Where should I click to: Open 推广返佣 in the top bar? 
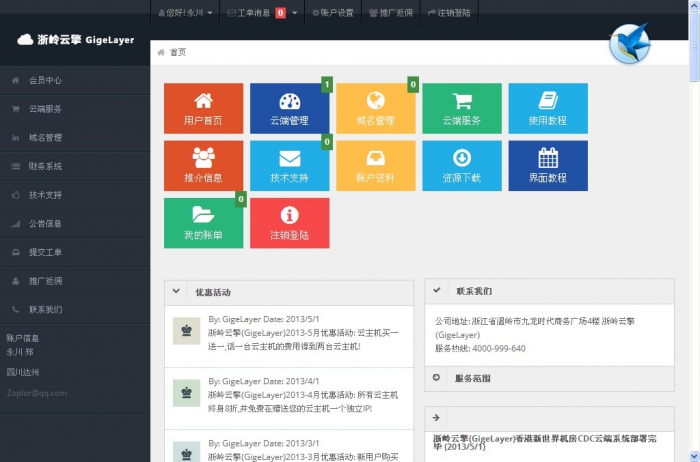391,13
